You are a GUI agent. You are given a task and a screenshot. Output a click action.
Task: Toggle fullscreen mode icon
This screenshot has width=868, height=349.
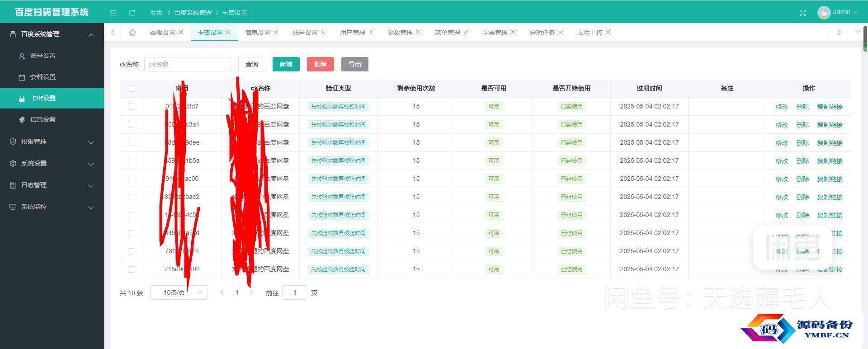[802, 13]
